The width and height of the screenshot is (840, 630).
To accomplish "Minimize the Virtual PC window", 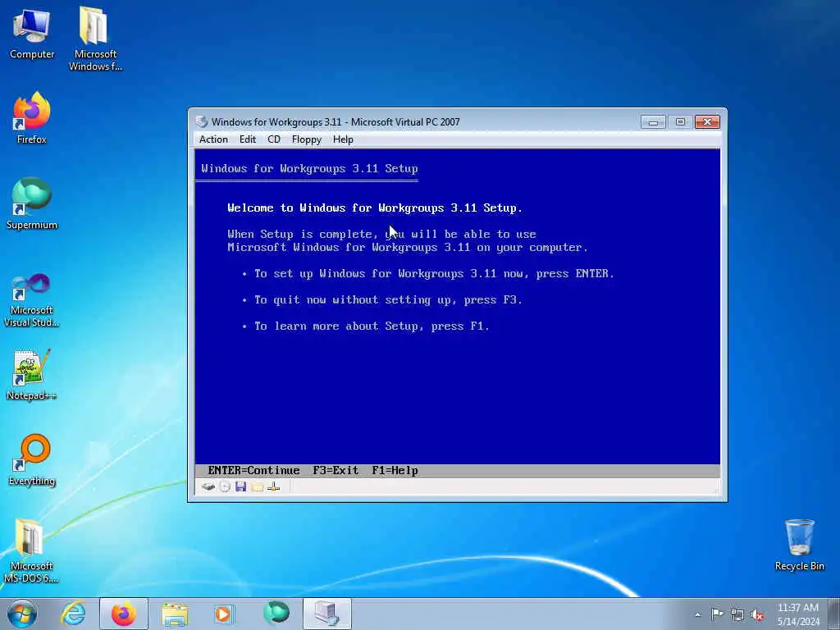I will click(653, 122).
